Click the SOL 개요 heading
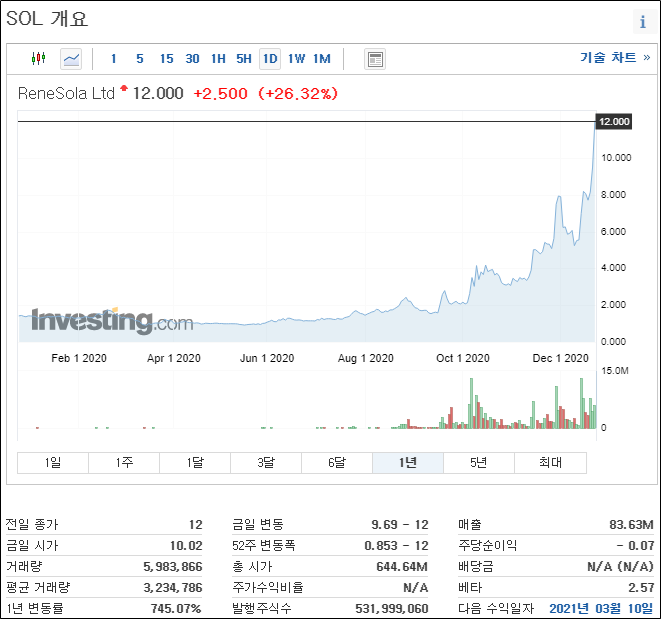Image resolution: width=661 pixels, height=619 pixels. (x=47, y=19)
